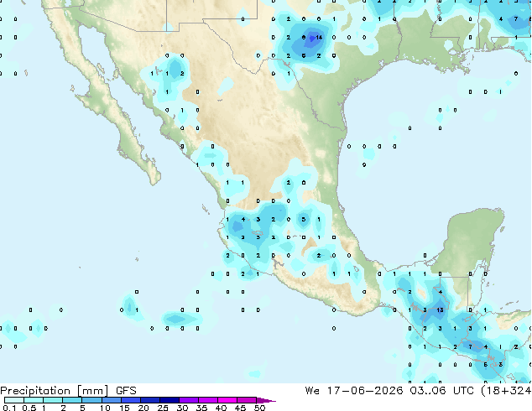The image size is (532, 411).
Task: Click the "25" legend scale label
Action: (x=163, y=408)
